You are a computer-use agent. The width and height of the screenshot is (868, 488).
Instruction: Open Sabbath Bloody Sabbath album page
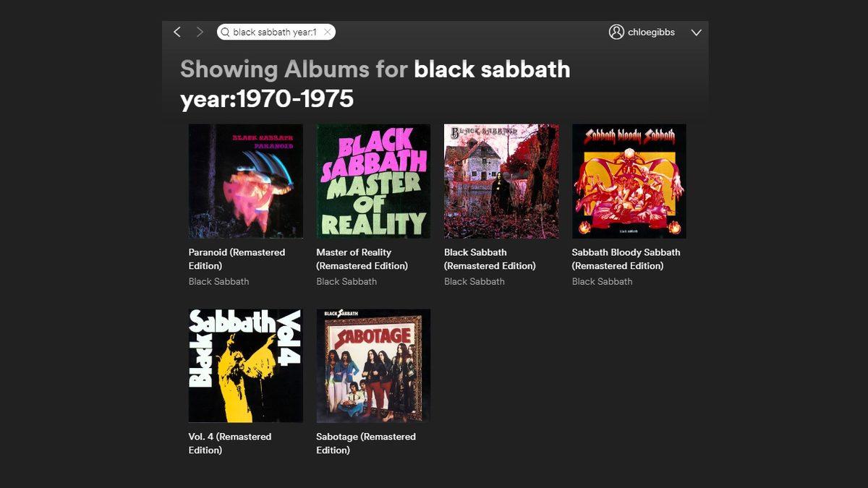point(625,259)
